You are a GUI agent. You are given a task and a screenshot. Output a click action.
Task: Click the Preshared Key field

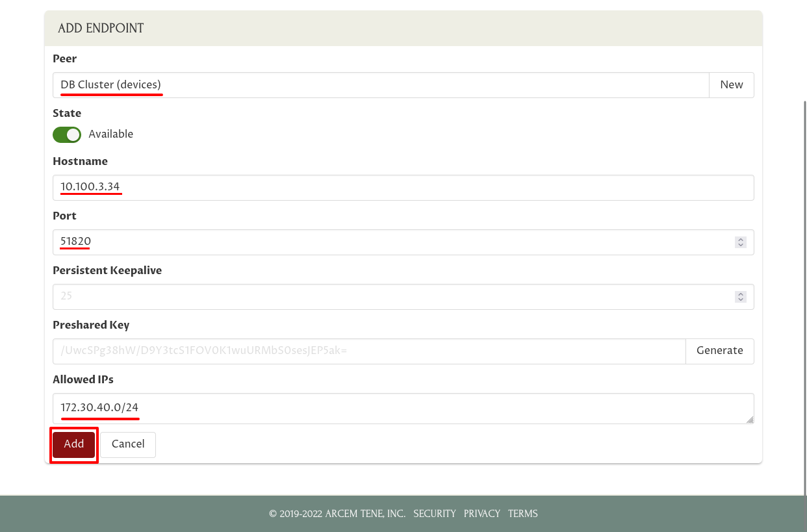pos(369,351)
